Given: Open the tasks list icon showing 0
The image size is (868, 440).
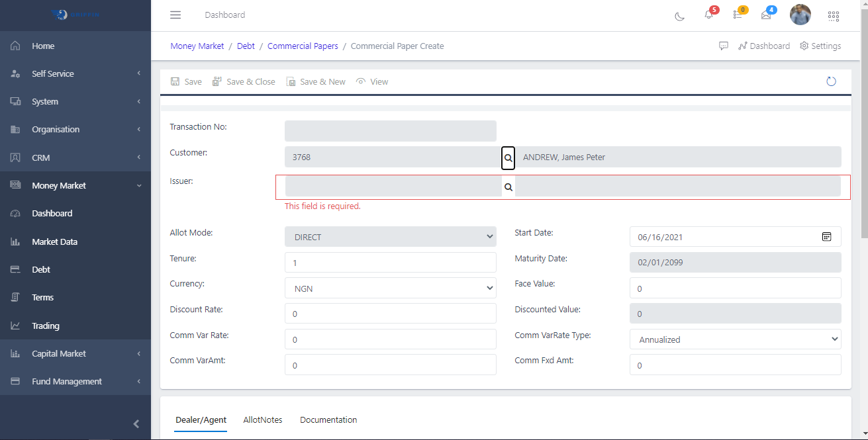Looking at the screenshot, I should (738, 15).
